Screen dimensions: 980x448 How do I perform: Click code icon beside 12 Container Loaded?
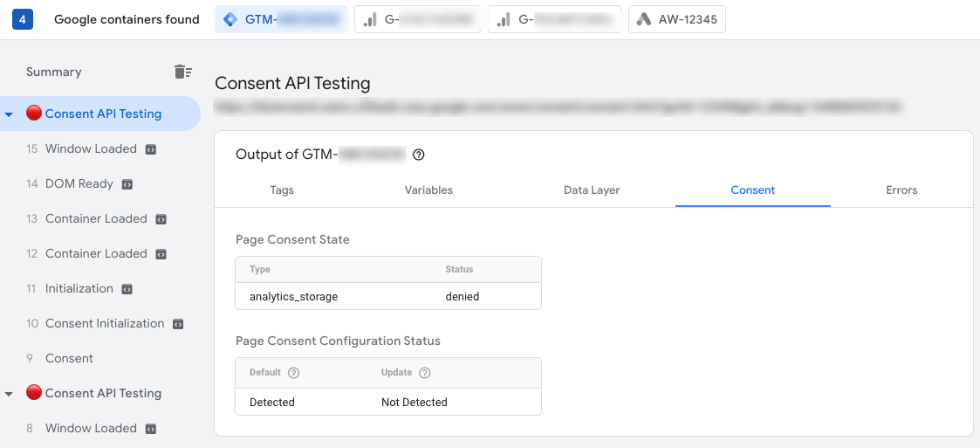[161, 255]
